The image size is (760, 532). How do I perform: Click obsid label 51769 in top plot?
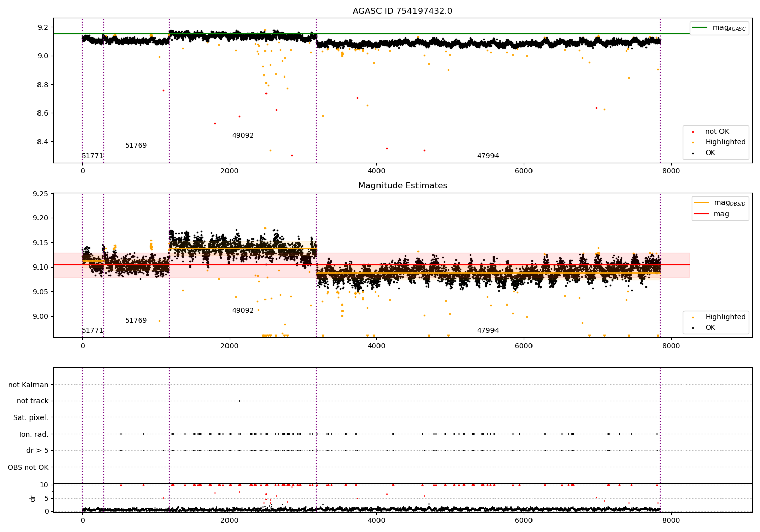[x=136, y=146]
